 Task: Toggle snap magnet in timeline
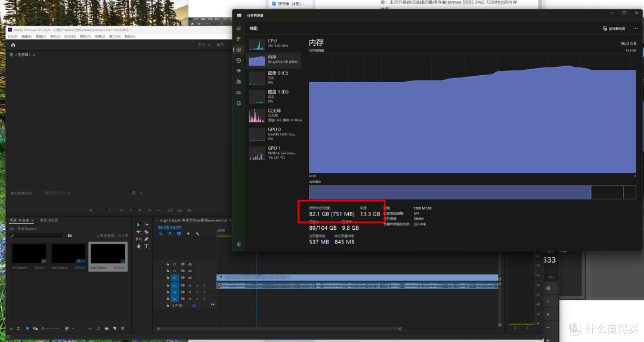169,233
